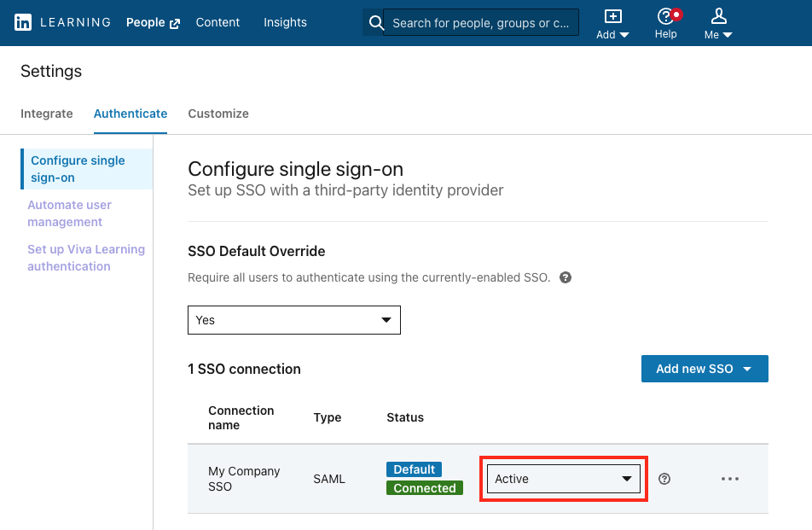Open Automate user management link
The image size is (812, 530).
(69, 213)
